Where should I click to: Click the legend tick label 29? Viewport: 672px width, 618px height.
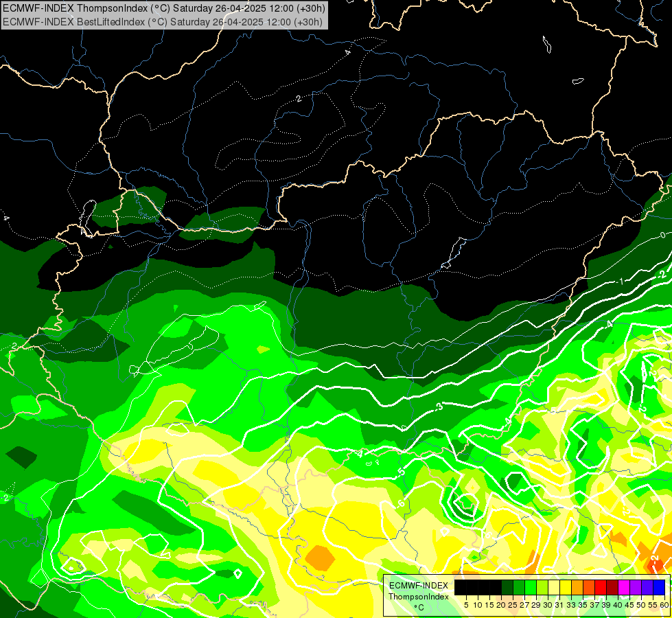537,605
